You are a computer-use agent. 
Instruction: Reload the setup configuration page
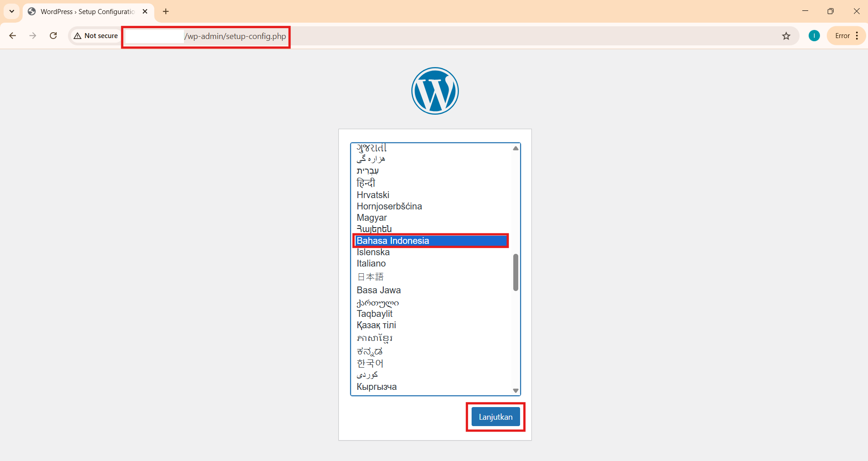[x=53, y=35]
